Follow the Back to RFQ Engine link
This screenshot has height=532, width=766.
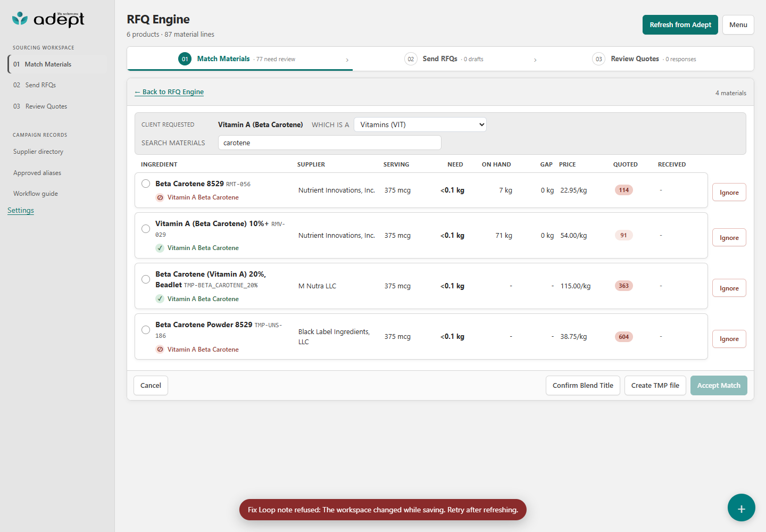point(169,92)
